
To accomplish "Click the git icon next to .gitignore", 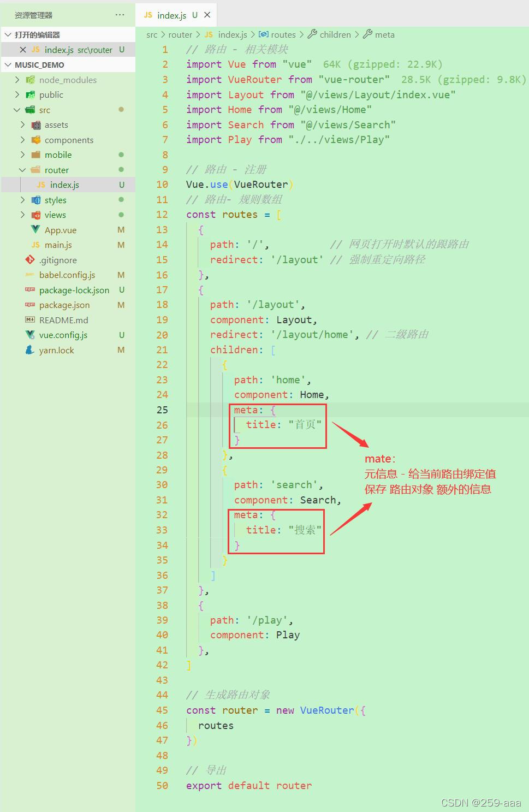I will click(x=30, y=260).
